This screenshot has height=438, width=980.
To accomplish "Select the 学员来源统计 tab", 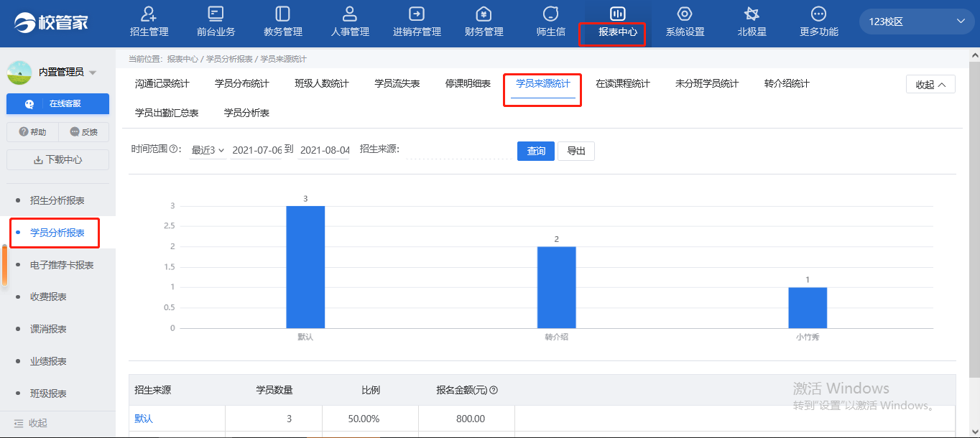I will (543, 84).
